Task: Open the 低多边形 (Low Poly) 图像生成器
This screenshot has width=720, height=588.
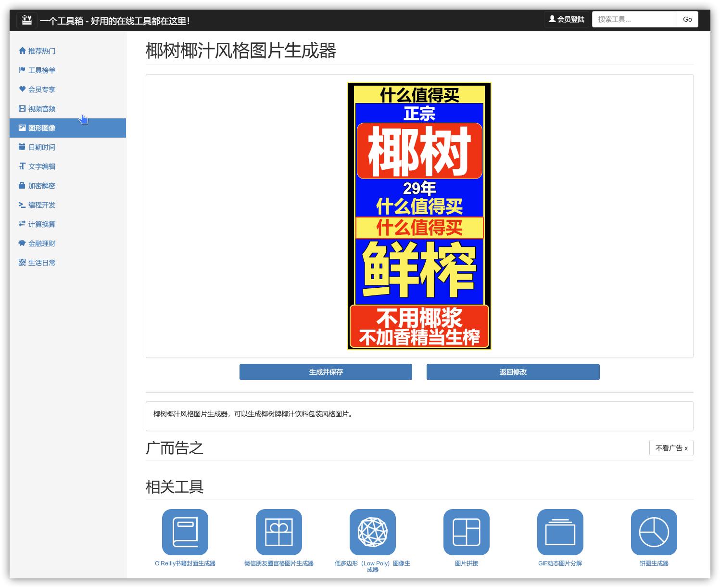Action: point(373,532)
